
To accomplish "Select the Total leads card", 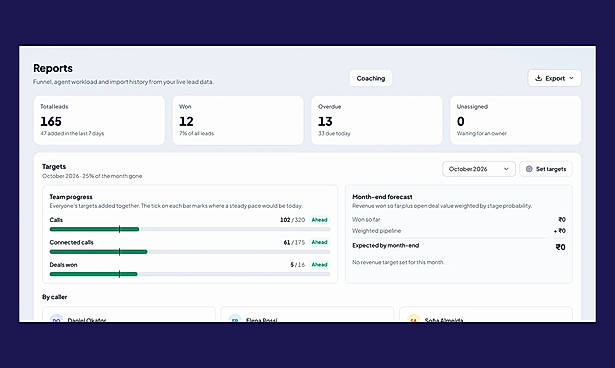I will pyautogui.click(x=99, y=120).
